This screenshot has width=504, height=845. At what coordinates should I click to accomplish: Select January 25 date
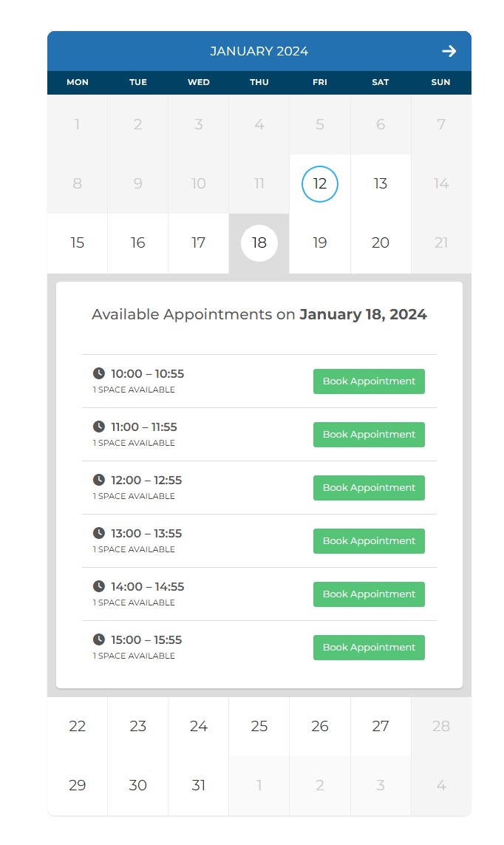[x=259, y=727]
